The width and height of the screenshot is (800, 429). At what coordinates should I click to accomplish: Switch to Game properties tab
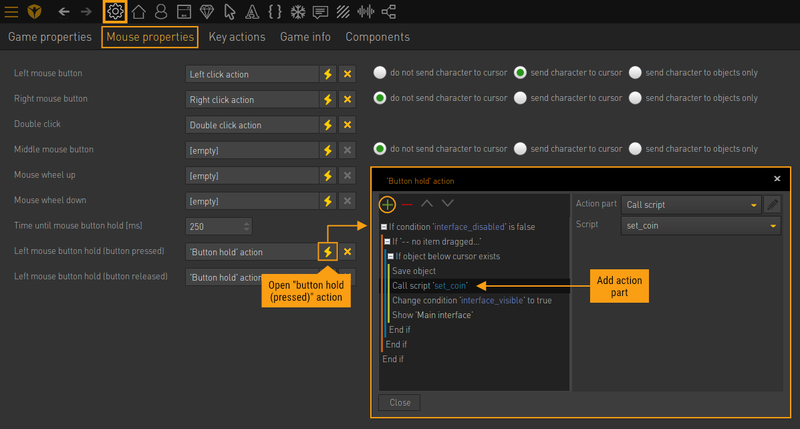pyautogui.click(x=50, y=37)
